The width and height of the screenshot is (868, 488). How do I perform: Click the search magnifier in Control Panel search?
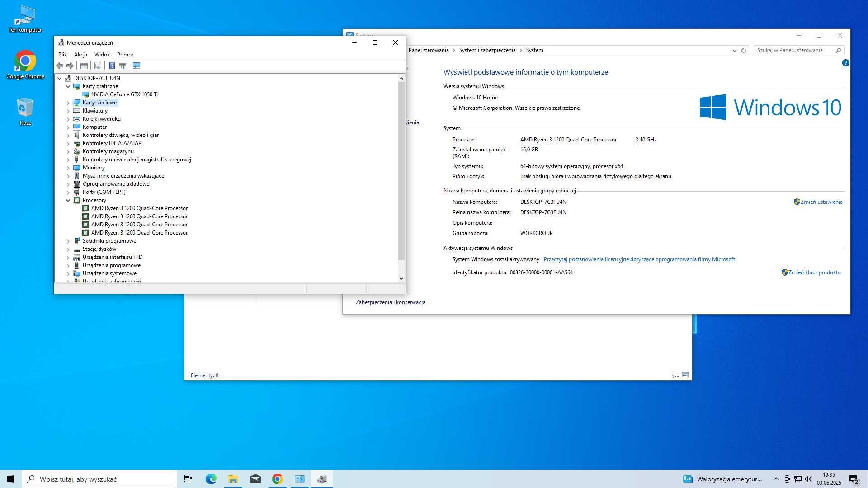click(838, 50)
